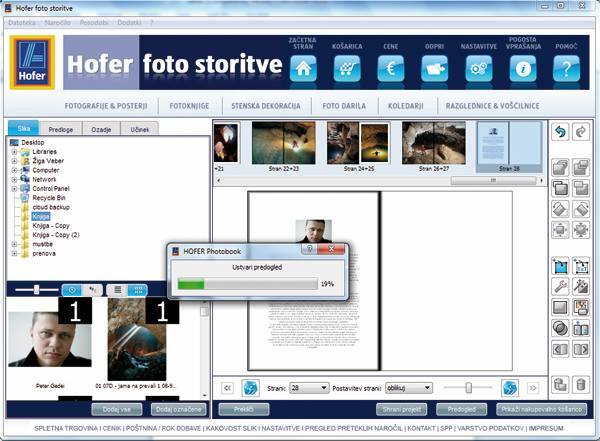Expand the Libraries tree node
The height and width of the screenshot is (441, 600).
point(14,152)
